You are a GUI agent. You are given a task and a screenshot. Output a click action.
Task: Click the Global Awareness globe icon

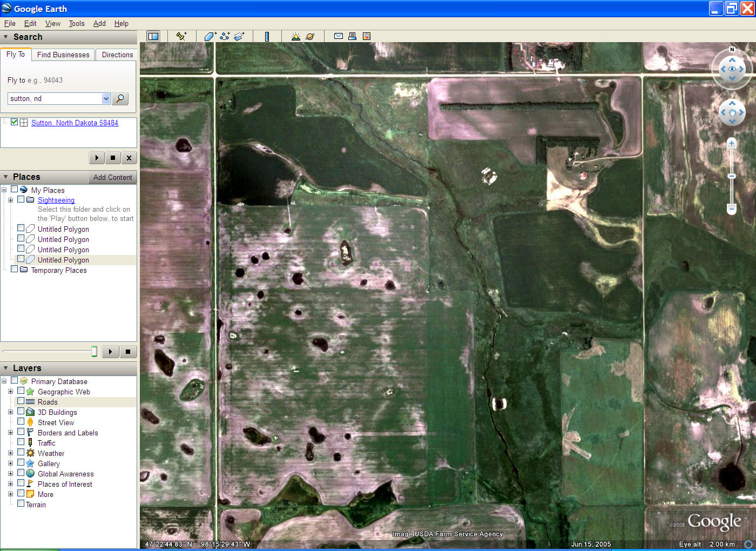[30, 474]
